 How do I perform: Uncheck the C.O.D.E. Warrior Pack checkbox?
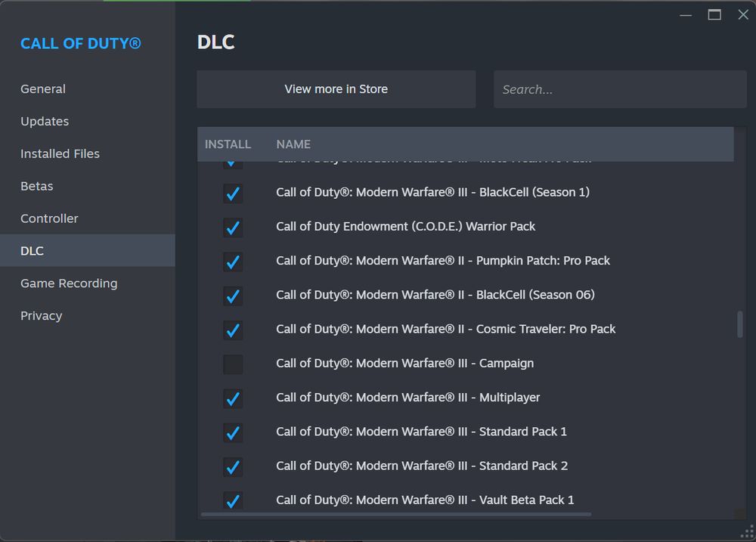coord(233,227)
